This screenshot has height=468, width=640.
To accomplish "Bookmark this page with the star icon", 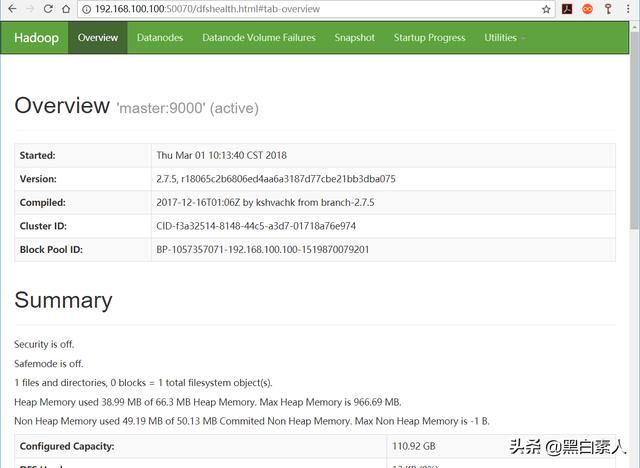I will (546, 9).
